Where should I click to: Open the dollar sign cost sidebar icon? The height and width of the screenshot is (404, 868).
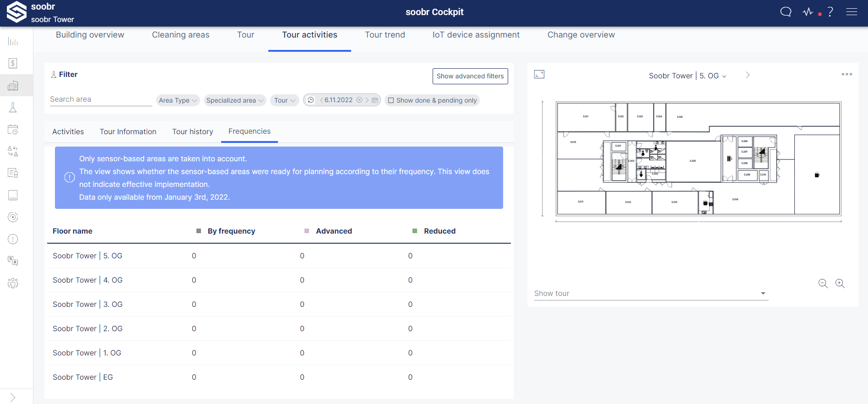13,63
